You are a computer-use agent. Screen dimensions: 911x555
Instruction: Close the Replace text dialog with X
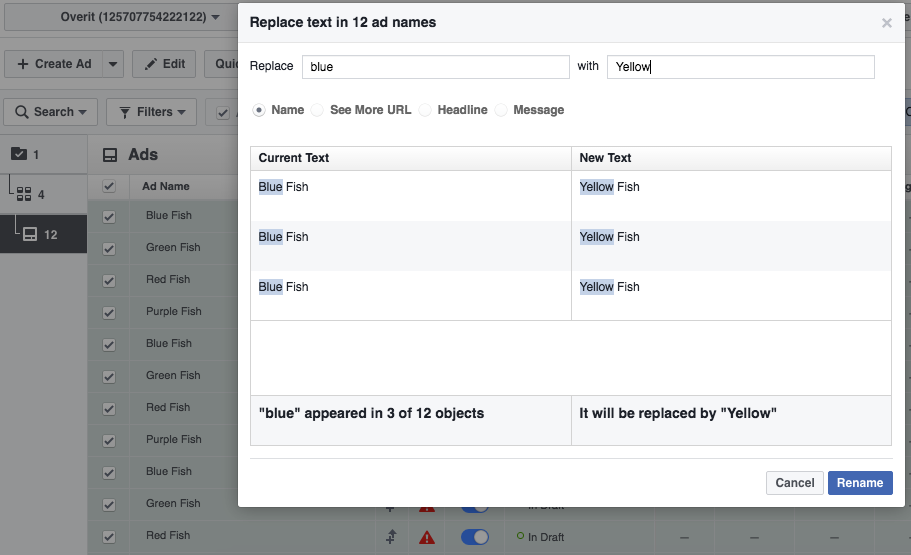tap(886, 23)
